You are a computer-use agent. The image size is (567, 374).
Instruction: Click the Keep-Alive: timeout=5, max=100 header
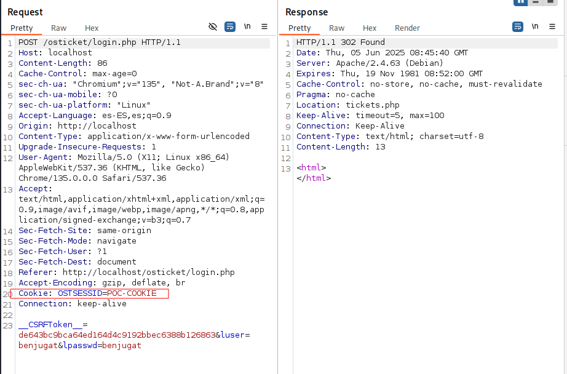pos(370,116)
